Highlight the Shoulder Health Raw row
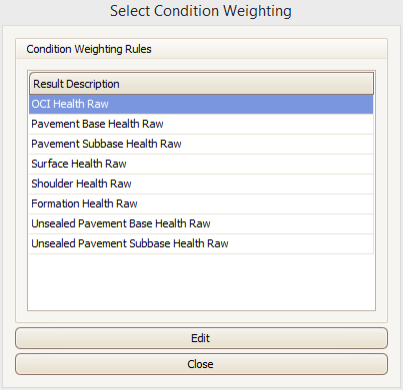 click(201, 184)
